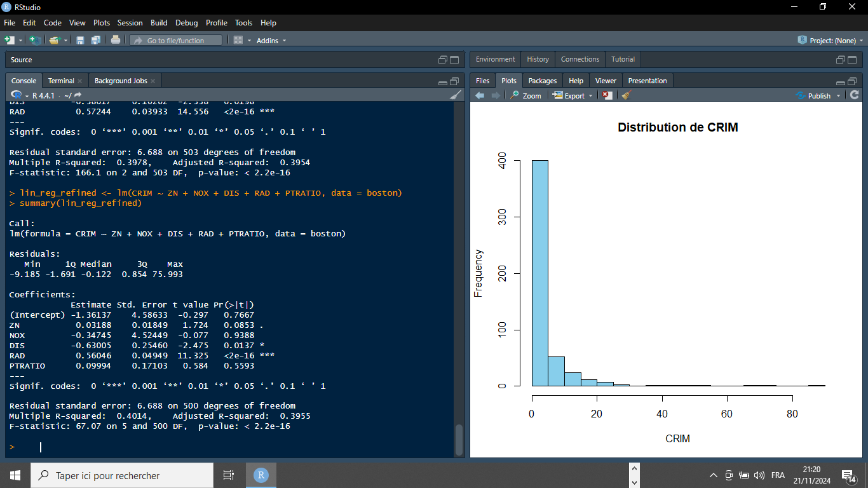
Task: Clear console with the broom icon
Action: 456,95
